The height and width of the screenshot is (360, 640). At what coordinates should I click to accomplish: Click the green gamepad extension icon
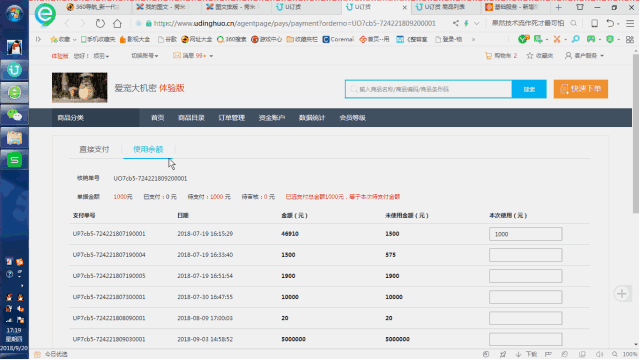(x=591, y=39)
